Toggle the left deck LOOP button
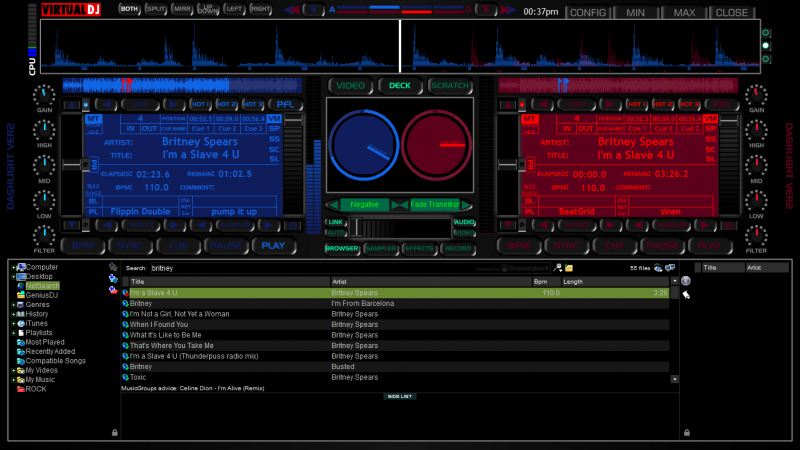The image size is (800, 450). click(x=140, y=105)
